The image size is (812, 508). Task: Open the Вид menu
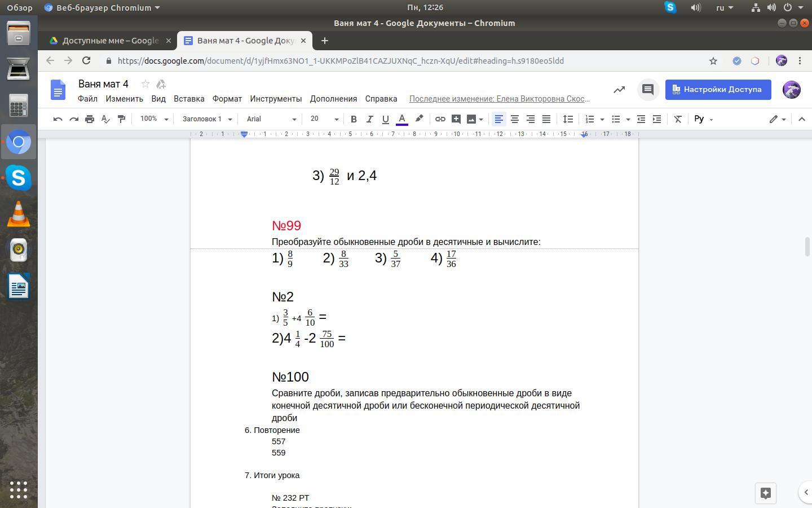158,99
